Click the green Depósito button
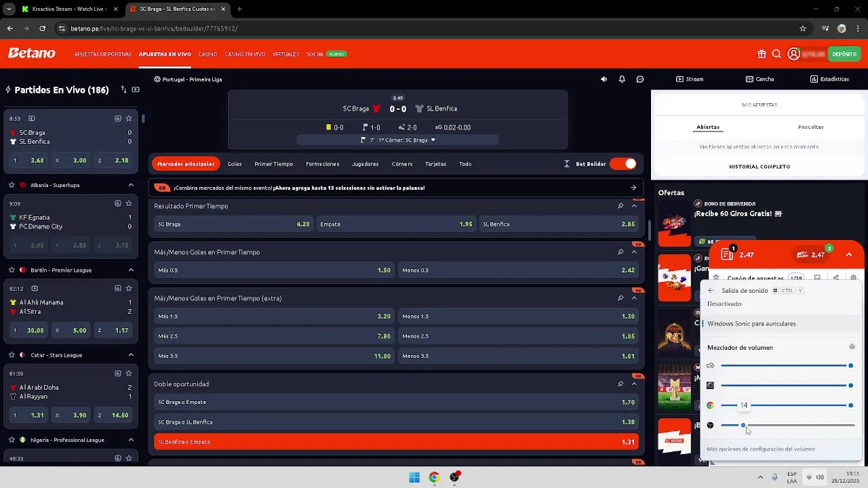This screenshot has width=868, height=488. coord(844,54)
